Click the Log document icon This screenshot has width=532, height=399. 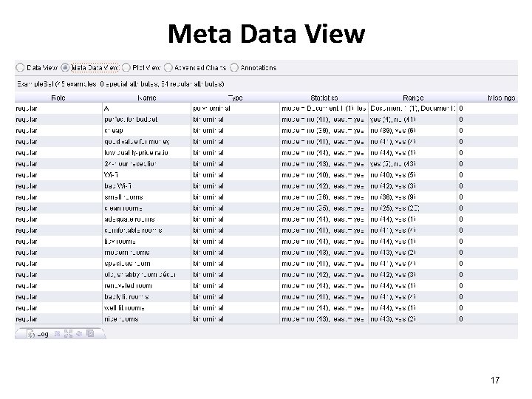click(31, 334)
